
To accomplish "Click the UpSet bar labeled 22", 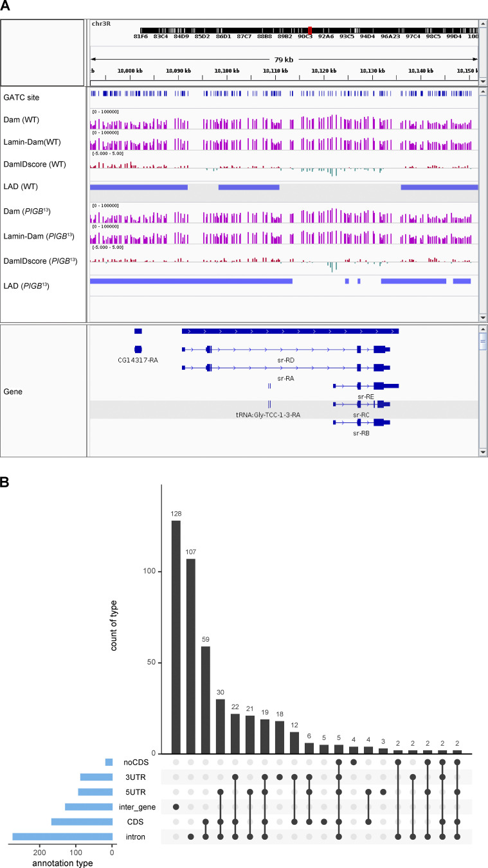I will coord(235,734).
